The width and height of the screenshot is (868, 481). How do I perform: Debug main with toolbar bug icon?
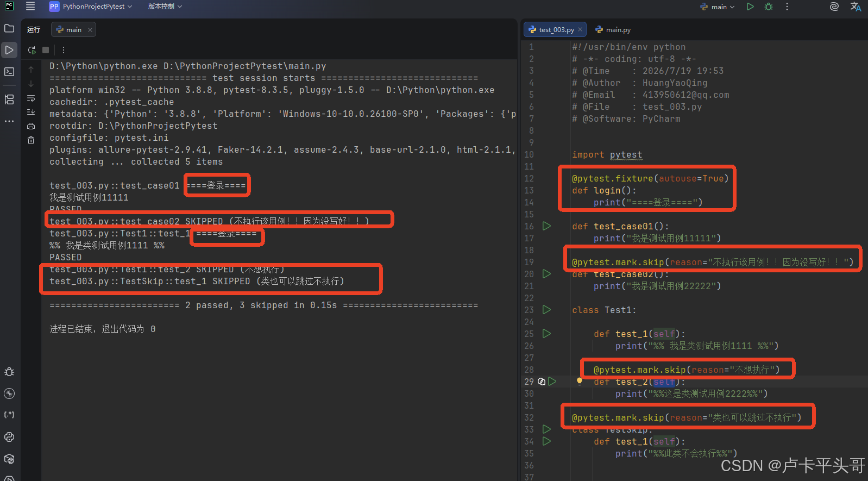(x=769, y=7)
